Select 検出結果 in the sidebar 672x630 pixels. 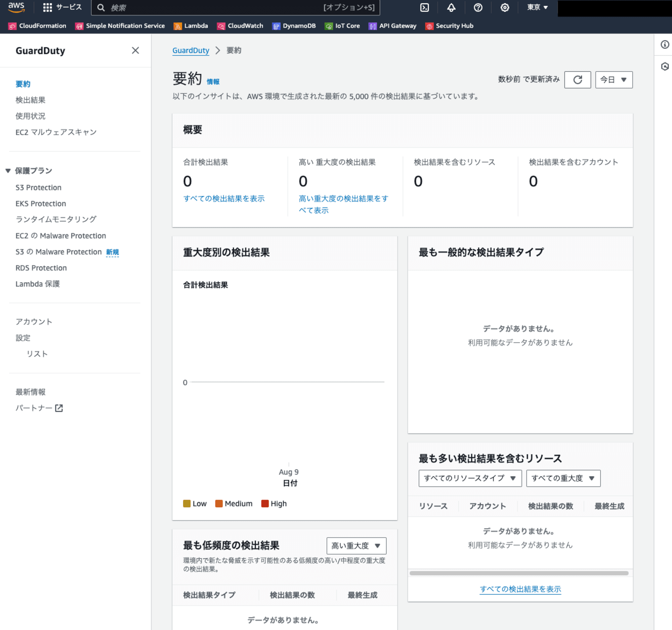point(31,100)
